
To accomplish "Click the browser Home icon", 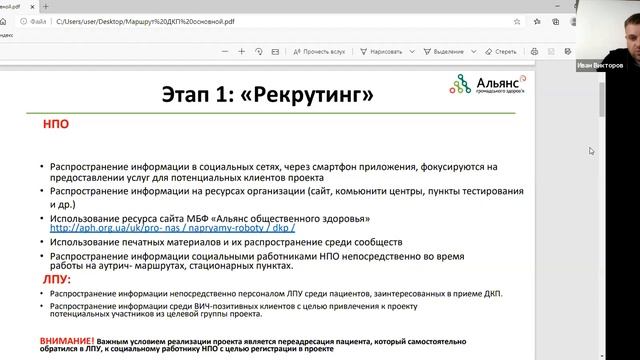I will pyautogui.click(x=3, y=22).
